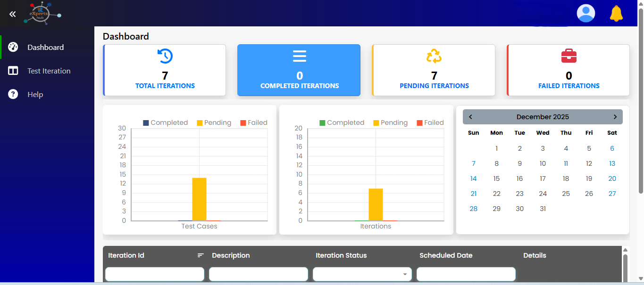Go to next month in calendar
This screenshot has height=285, width=644.
(x=615, y=117)
